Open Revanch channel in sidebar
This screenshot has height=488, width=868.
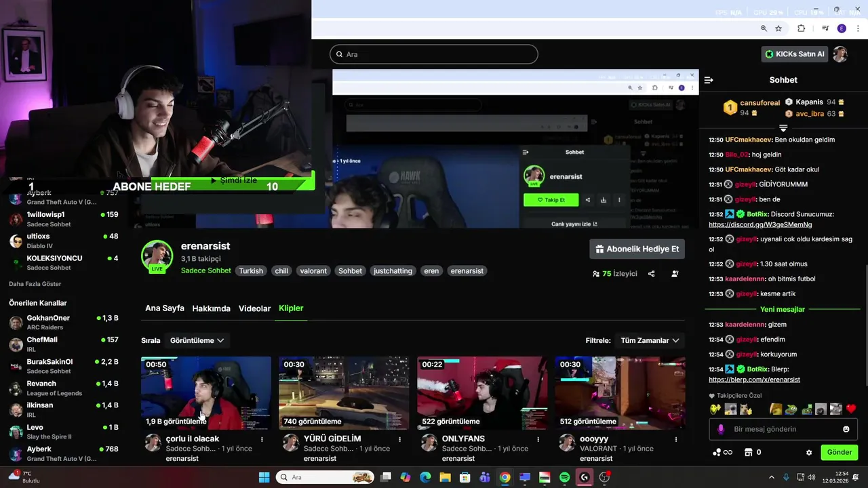coord(64,388)
